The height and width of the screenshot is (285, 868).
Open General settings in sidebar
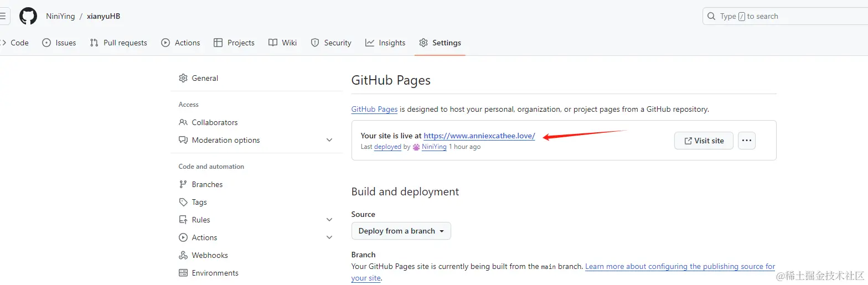(x=257, y=78)
